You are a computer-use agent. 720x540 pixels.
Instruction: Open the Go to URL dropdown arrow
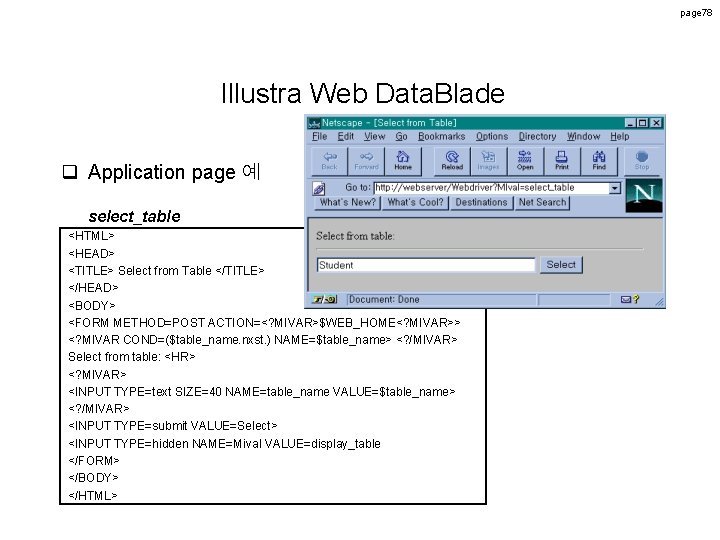pos(614,188)
